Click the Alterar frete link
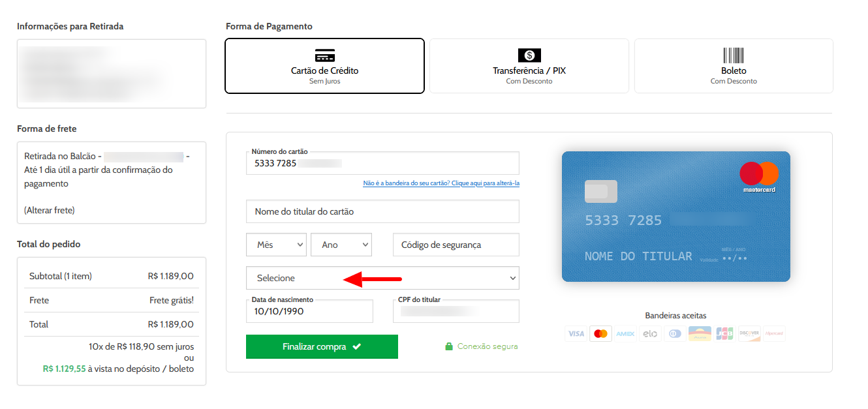 [49, 210]
